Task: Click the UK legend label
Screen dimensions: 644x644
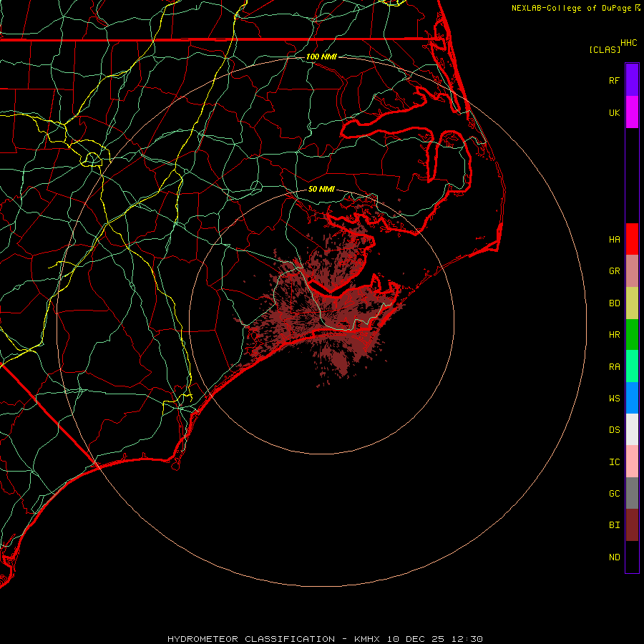Action: click(614, 112)
